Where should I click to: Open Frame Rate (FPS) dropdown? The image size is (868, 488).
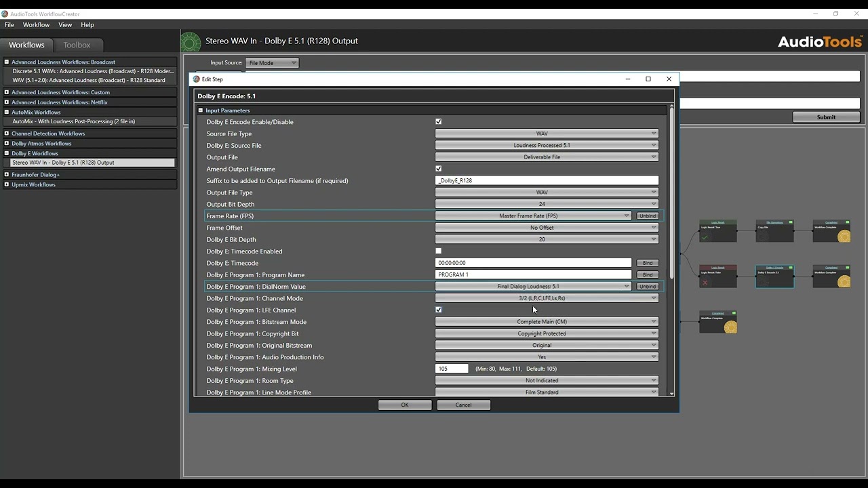coord(533,216)
